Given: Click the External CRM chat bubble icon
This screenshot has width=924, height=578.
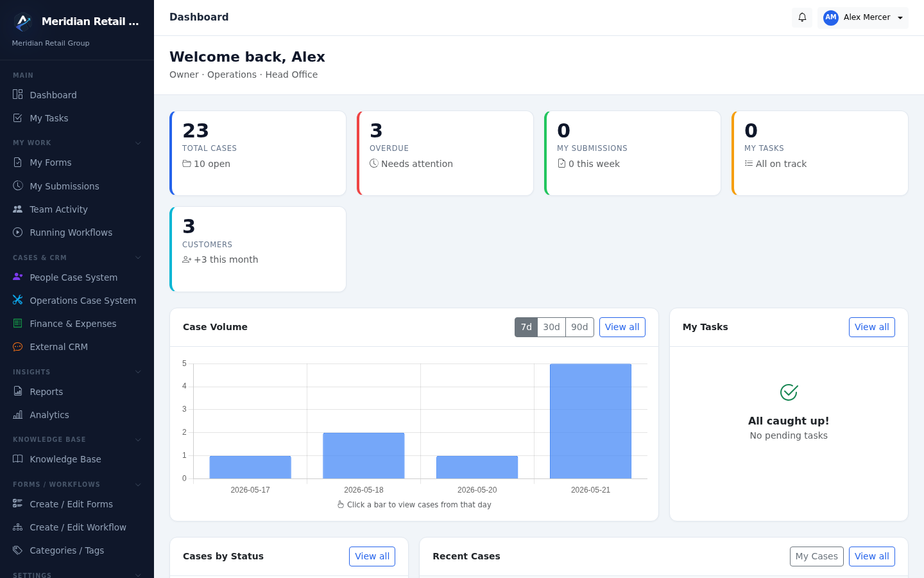Looking at the screenshot, I should tap(18, 347).
